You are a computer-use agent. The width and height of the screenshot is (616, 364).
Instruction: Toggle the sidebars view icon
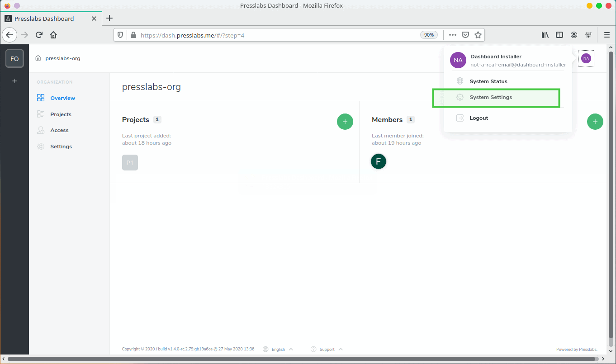click(x=559, y=35)
